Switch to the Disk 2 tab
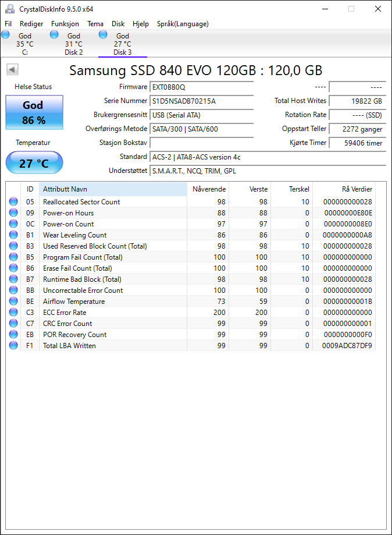Viewport: 392px width, 535px height. [74, 44]
